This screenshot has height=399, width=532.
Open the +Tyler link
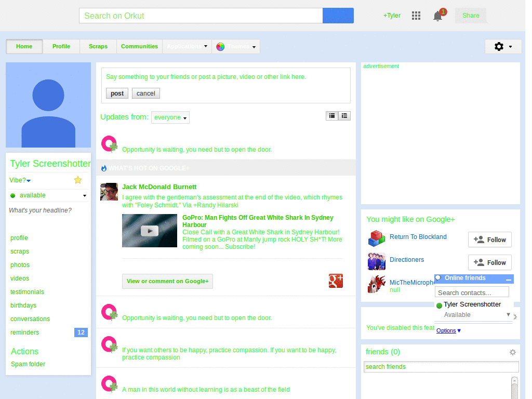point(392,16)
